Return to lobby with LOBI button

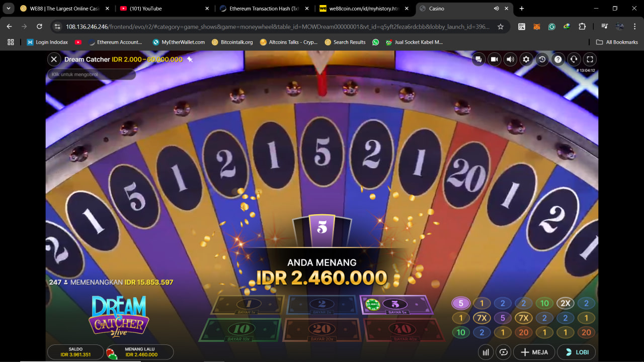click(x=577, y=352)
